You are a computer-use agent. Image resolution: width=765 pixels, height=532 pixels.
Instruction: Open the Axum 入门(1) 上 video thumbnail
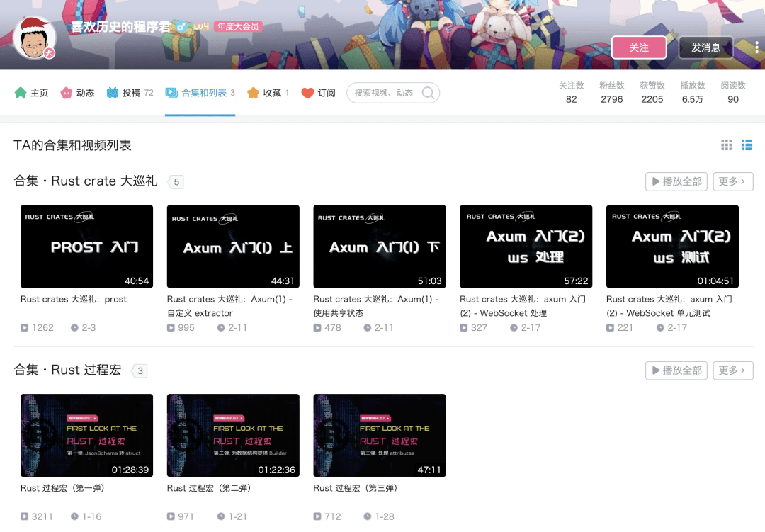tap(233, 247)
